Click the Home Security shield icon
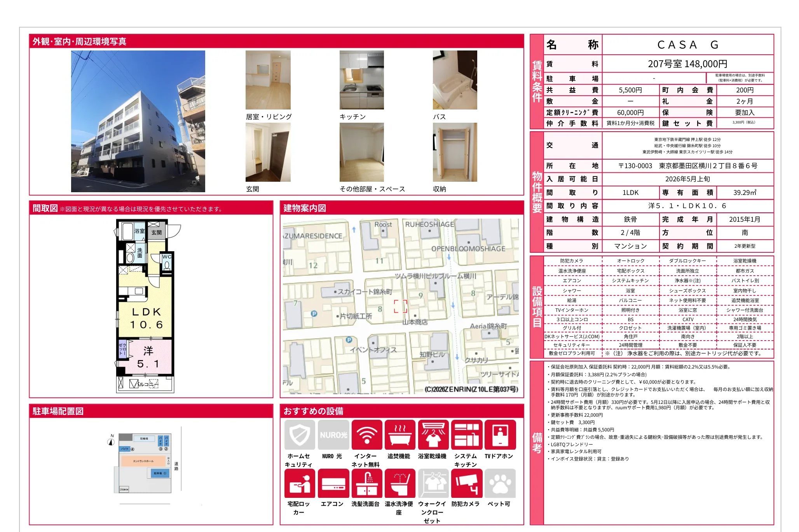The width and height of the screenshot is (799, 532). coord(299,435)
